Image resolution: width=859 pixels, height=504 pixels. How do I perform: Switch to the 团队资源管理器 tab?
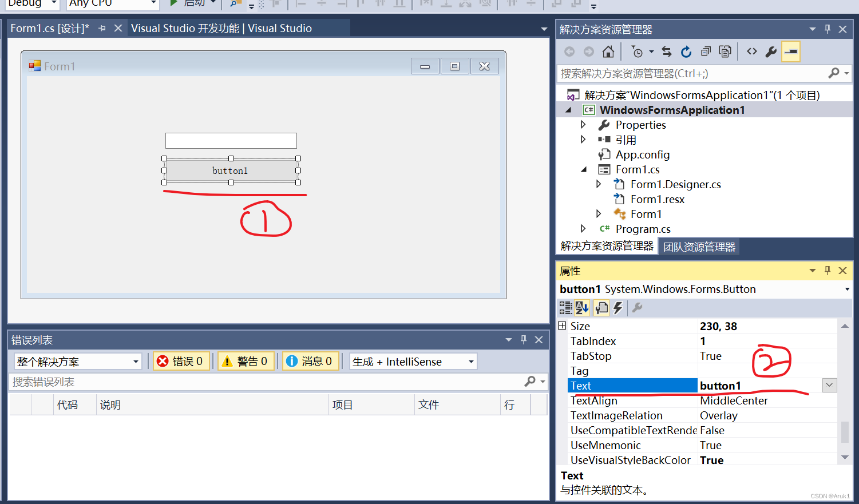click(x=699, y=246)
